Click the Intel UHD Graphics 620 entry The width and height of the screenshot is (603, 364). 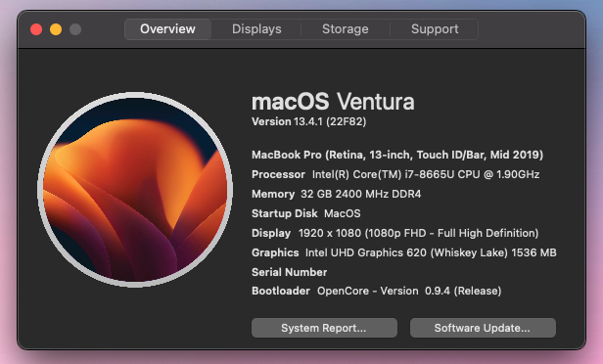point(403,252)
